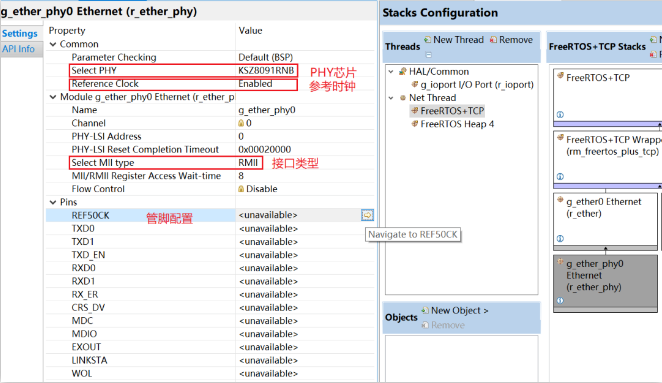Select the TXD0 pin row

[x=210, y=228]
